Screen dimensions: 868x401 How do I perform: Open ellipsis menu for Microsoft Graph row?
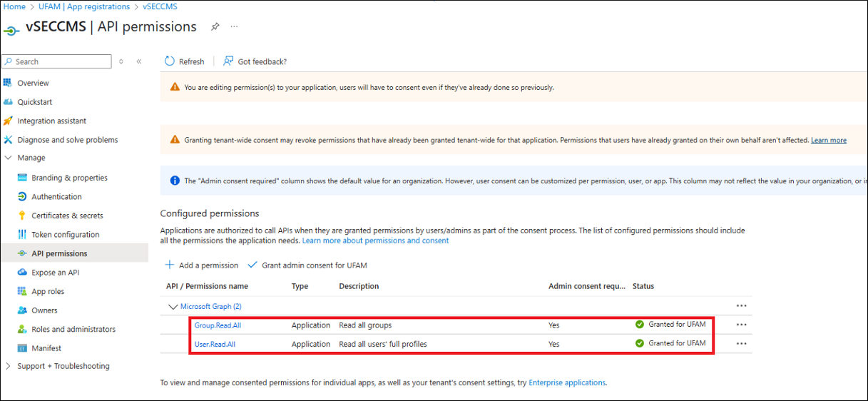742,305
